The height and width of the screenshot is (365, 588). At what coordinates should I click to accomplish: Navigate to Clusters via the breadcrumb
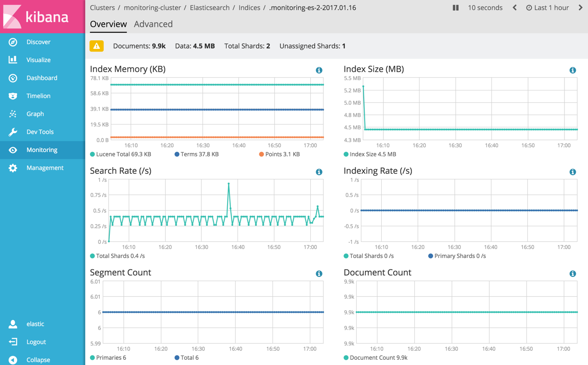point(102,8)
